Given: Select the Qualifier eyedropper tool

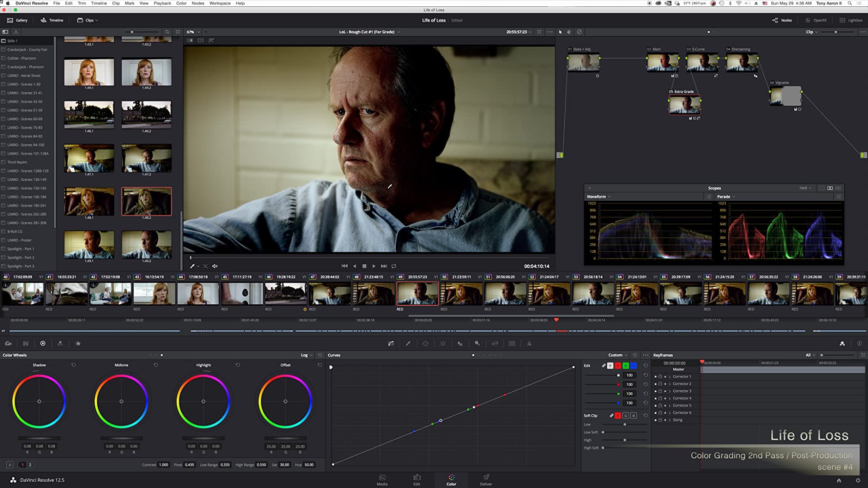Looking at the screenshot, I should [408, 343].
